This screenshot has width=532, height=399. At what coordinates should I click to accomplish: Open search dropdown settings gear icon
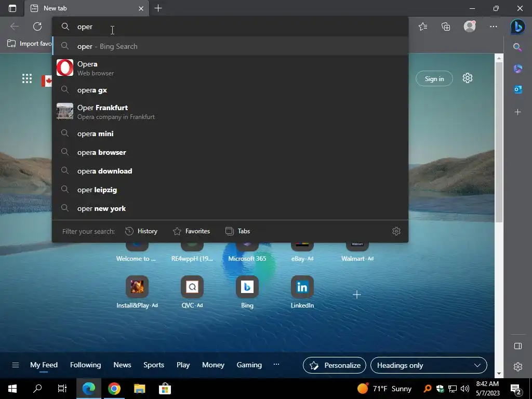396,231
